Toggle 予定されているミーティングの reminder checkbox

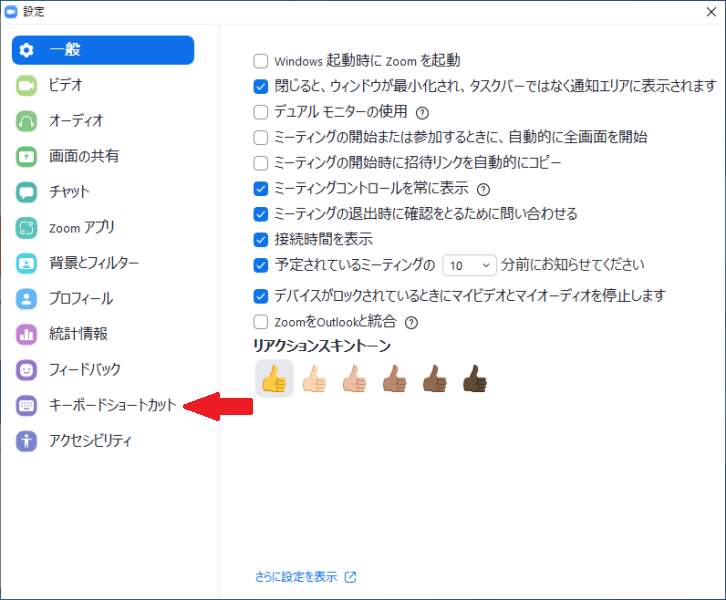point(261,265)
